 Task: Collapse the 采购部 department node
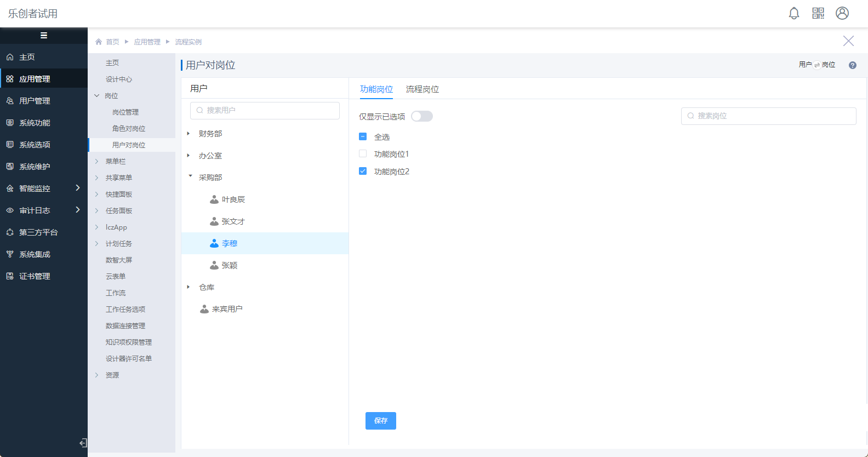tap(190, 177)
